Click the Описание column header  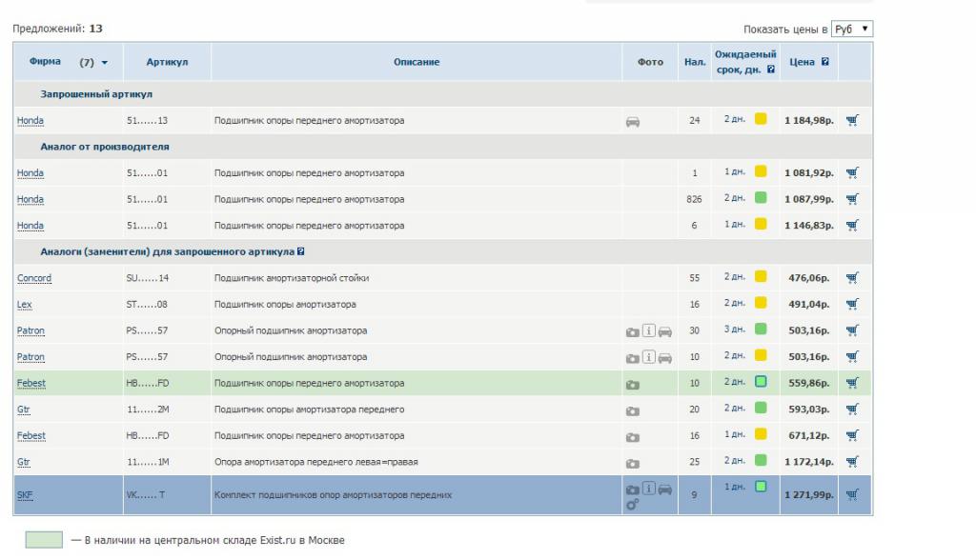coord(417,62)
